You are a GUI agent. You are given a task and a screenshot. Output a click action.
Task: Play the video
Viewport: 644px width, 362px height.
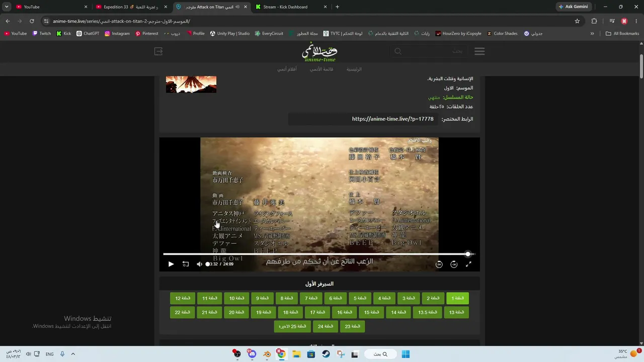(171, 264)
